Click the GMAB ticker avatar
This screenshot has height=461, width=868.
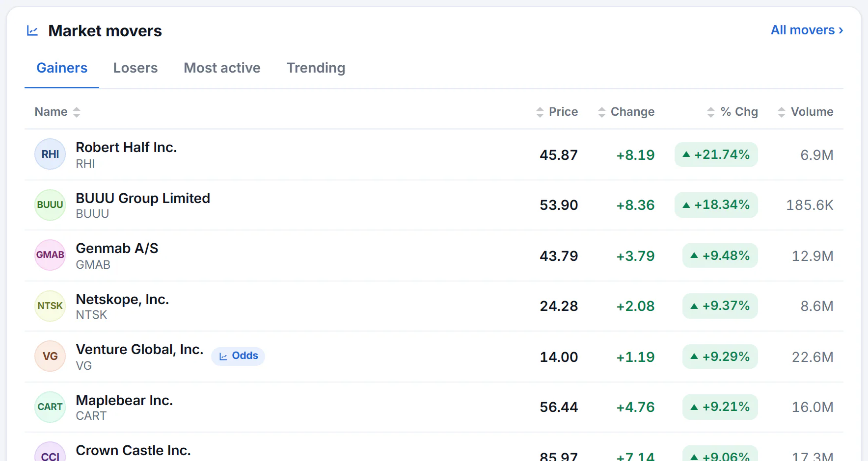pyautogui.click(x=50, y=255)
